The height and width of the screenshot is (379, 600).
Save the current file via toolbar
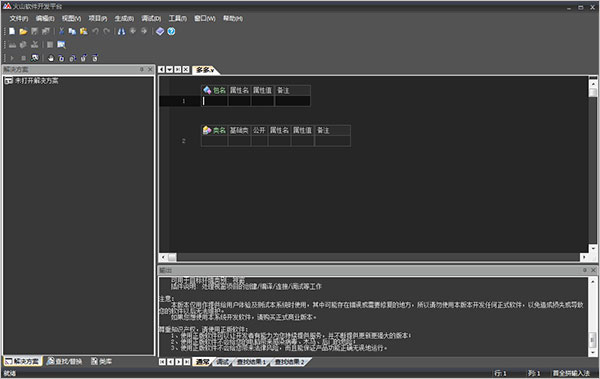(34, 31)
